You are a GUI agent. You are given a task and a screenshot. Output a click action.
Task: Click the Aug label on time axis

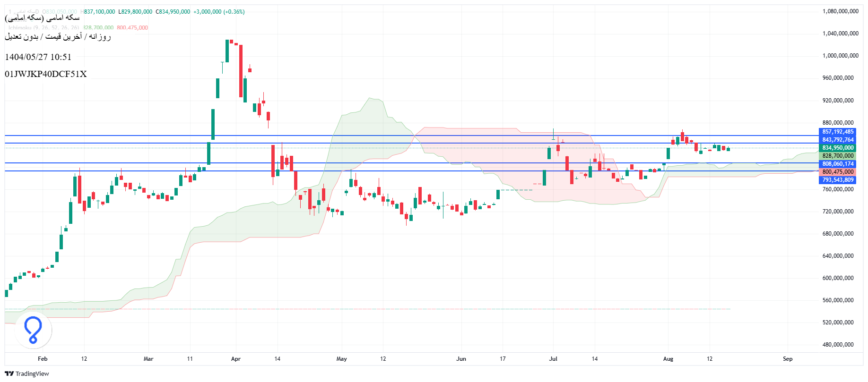668,359
